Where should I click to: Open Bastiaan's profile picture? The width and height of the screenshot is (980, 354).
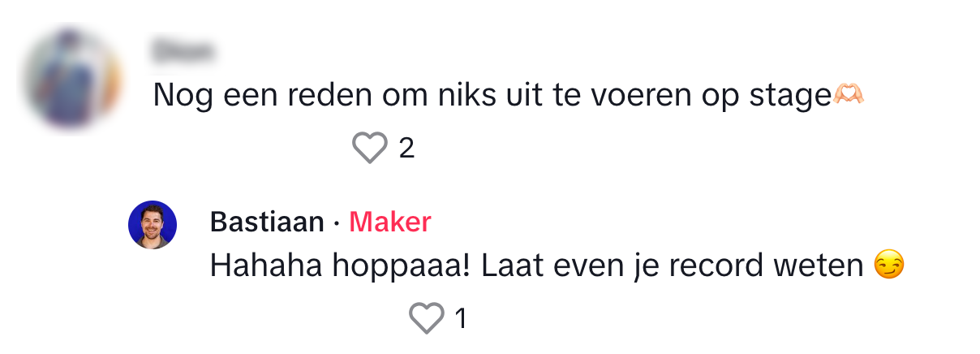pyautogui.click(x=153, y=225)
